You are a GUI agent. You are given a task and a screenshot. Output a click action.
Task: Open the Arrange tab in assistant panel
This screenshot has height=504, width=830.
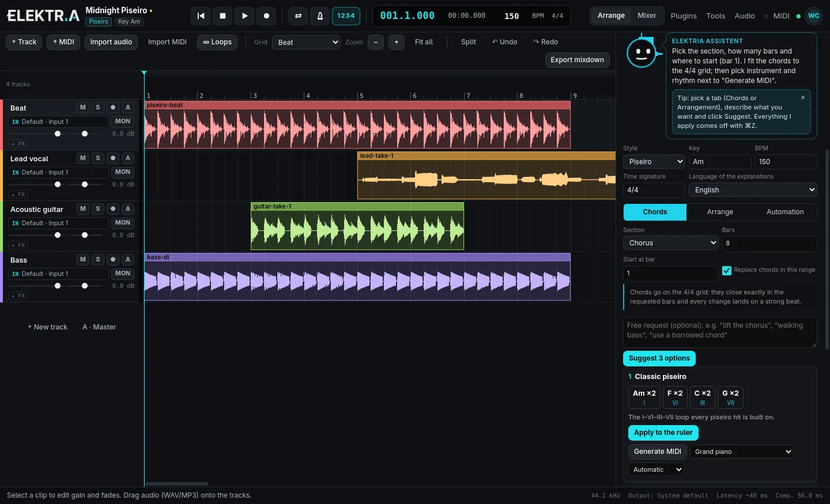tap(720, 212)
